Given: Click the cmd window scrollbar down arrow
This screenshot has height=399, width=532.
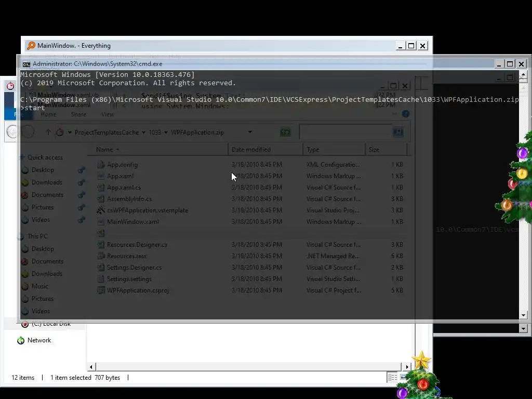Looking at the screenshot, I should pyautogui.click(x=523, y=315).
